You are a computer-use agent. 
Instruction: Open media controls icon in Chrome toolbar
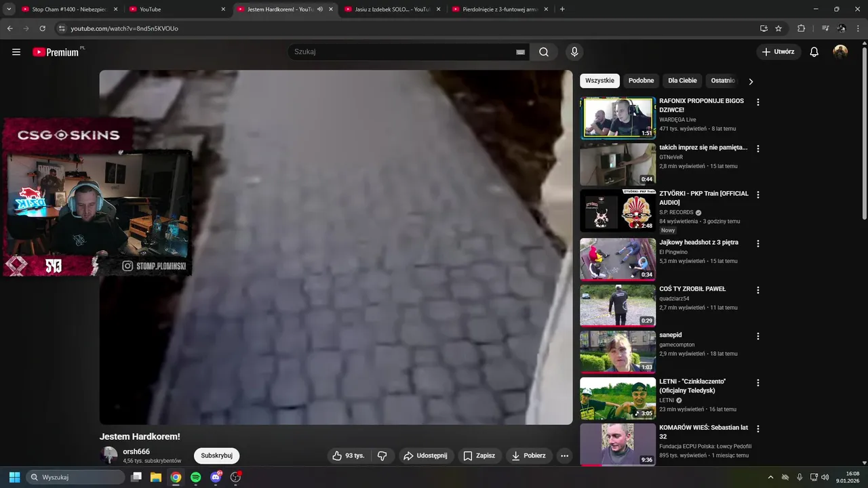(825, 28)
